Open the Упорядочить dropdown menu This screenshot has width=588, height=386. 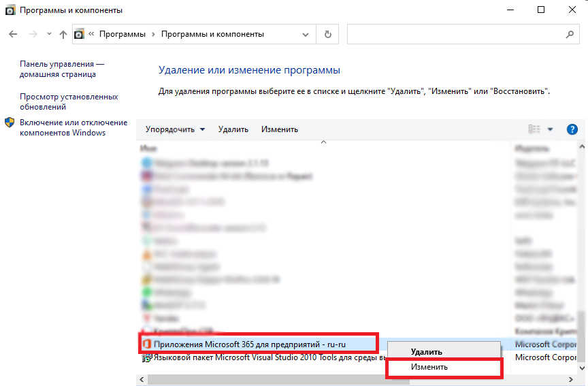click(x=175, y=129)
